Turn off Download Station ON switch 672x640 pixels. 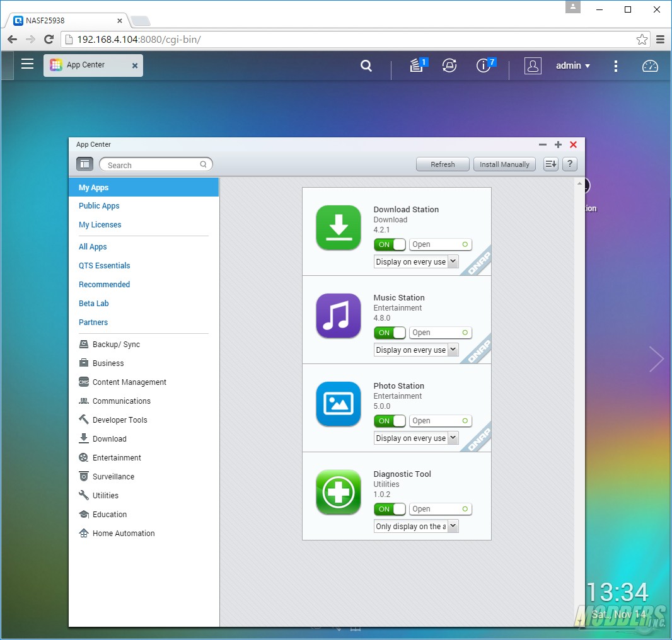390,244
